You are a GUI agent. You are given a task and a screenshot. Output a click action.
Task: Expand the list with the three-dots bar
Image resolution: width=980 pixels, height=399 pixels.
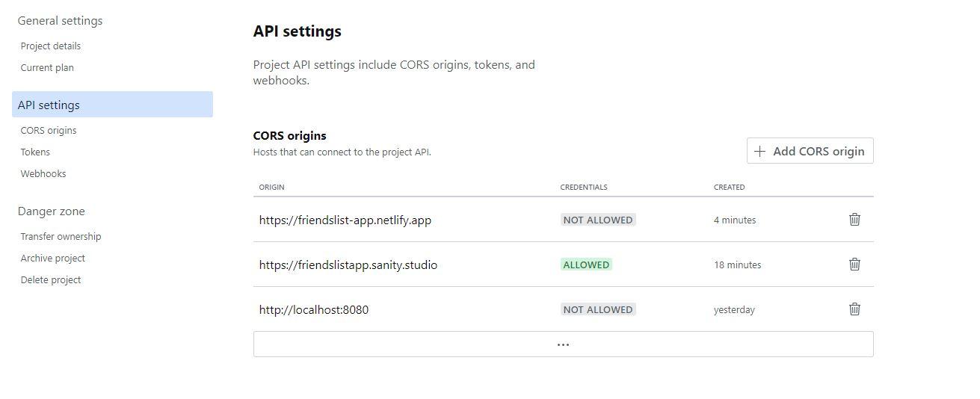563,344
